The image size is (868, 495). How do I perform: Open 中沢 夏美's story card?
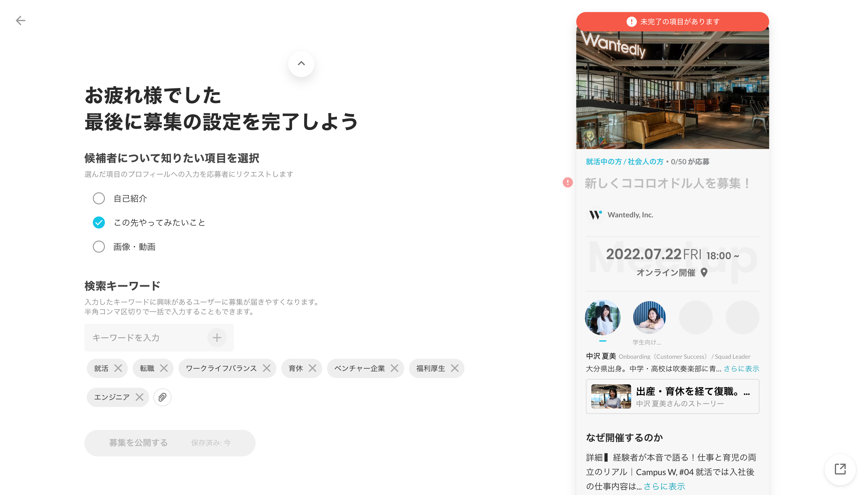[x=672, y=396]
